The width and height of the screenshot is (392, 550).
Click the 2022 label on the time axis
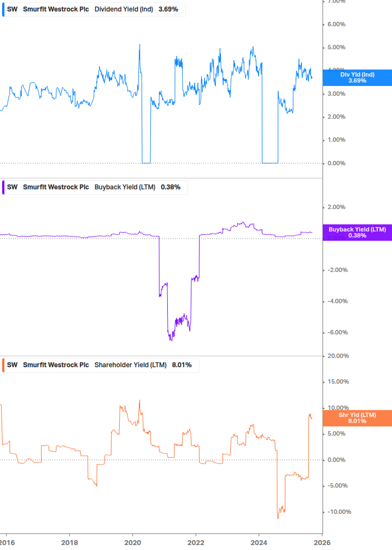tap(196, 543)
